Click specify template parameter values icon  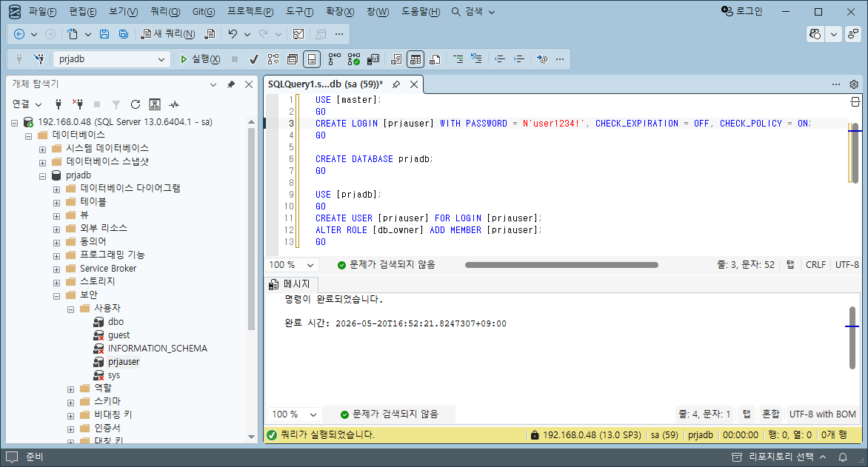click(542, 59)
